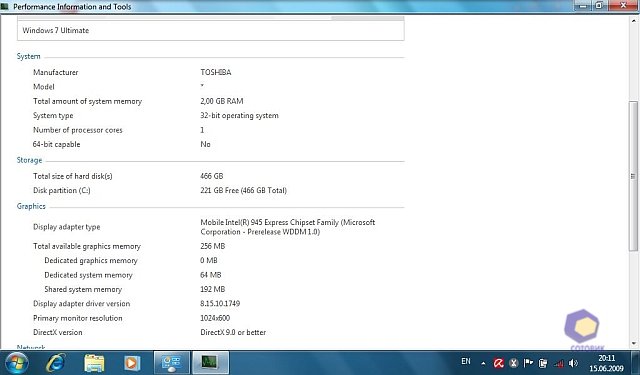The image size is (640, 375).
Task: Select the '192 MB' value
Action: coord(213,289)
